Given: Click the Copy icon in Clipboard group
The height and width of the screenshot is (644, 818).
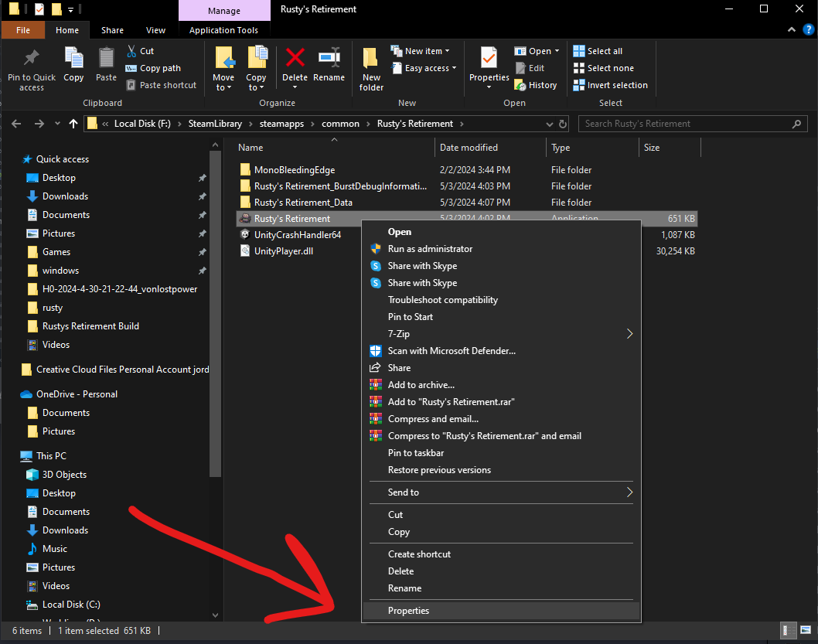Looking at the screenshot, I should tap(73, 58).
